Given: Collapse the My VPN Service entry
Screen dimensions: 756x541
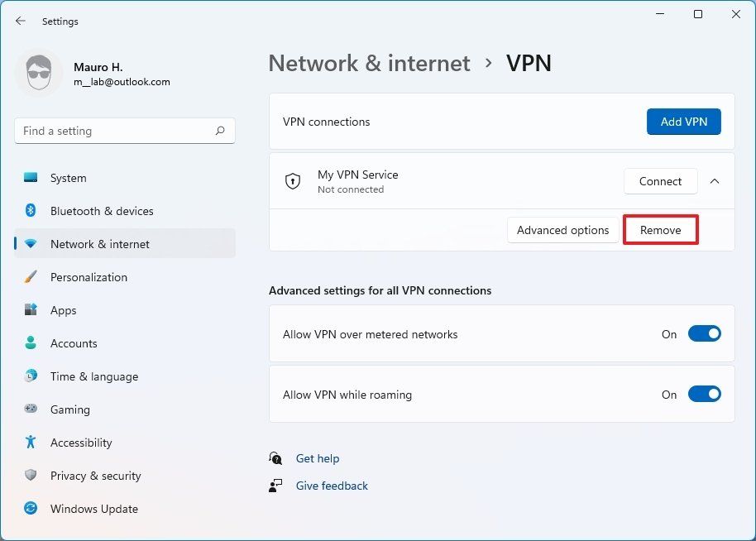Looking at the screenshot, I should pos(715,181).
